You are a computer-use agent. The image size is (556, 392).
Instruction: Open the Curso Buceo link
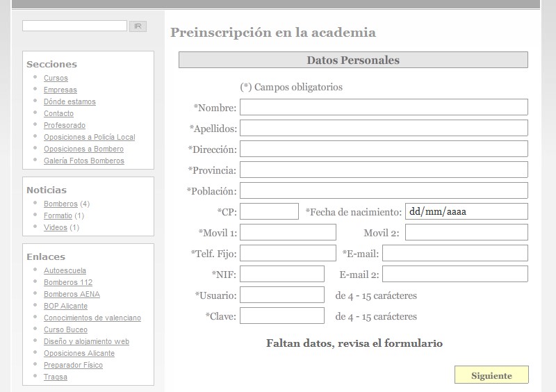(x=65, y=329)
